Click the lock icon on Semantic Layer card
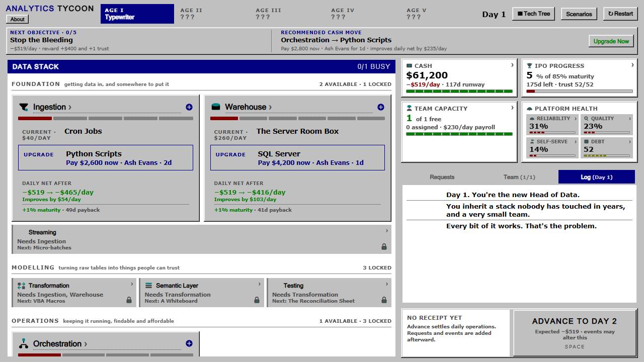 [x=257, y=300]
